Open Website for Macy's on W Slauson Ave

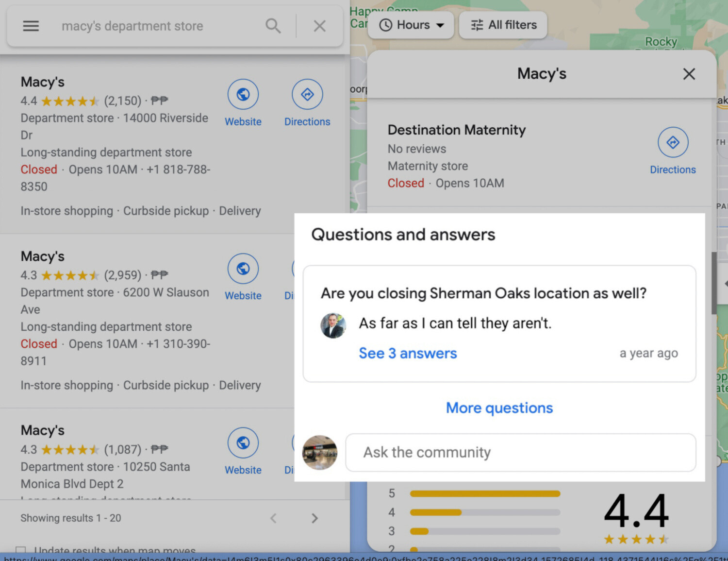[243, 277]
